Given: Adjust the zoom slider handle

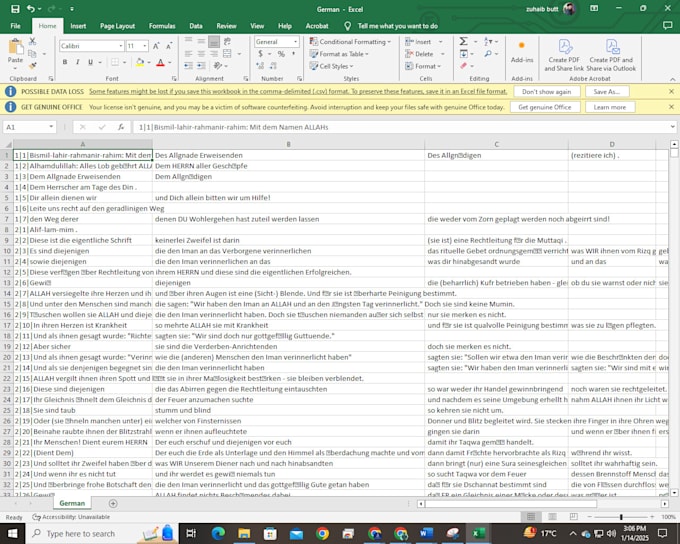Looking at the screenshot, I should [x=621, y=517].
